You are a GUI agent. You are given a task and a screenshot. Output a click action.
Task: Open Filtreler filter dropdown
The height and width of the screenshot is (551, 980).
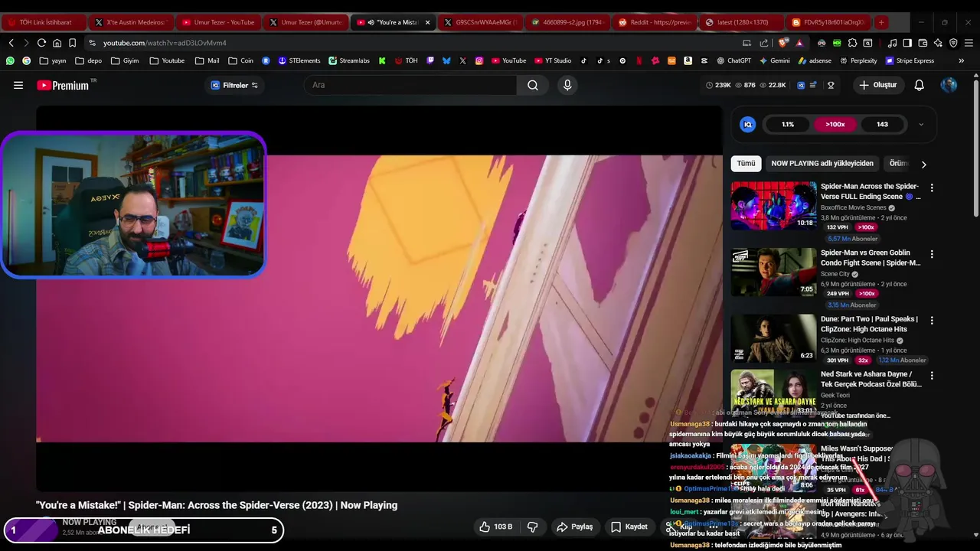click(234, 85)
